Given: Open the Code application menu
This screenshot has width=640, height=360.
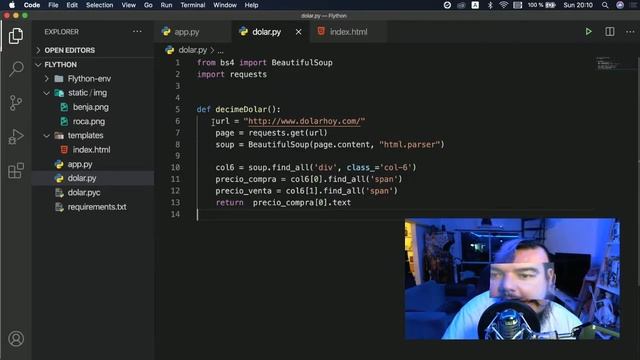Looking at the screenshot, I should (32, 5).
